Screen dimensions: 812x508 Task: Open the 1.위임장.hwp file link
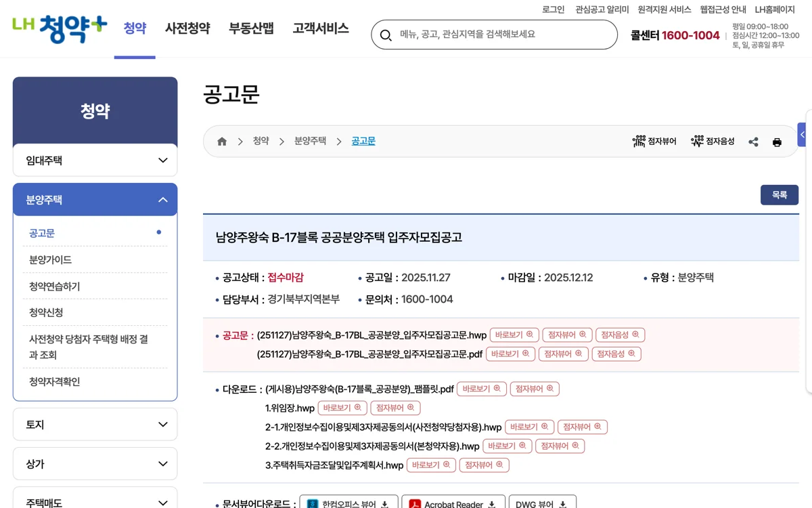pyautogui.click(x=290, y=408)
